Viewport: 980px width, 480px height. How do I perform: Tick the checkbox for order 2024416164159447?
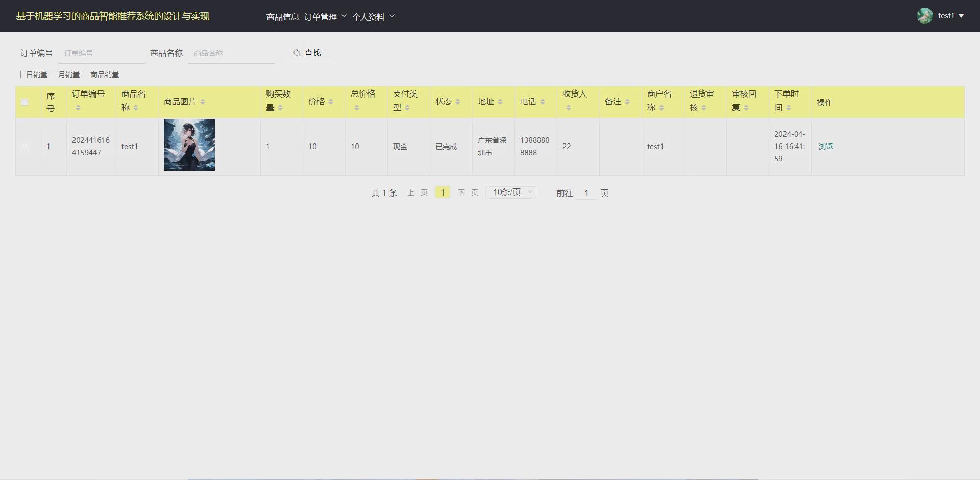point(24,147)
